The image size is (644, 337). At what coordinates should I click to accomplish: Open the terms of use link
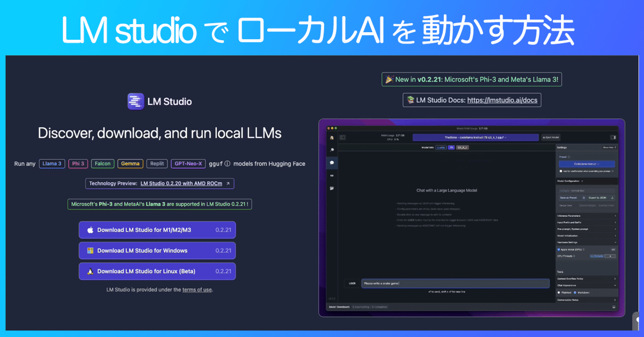coord(197,290)
